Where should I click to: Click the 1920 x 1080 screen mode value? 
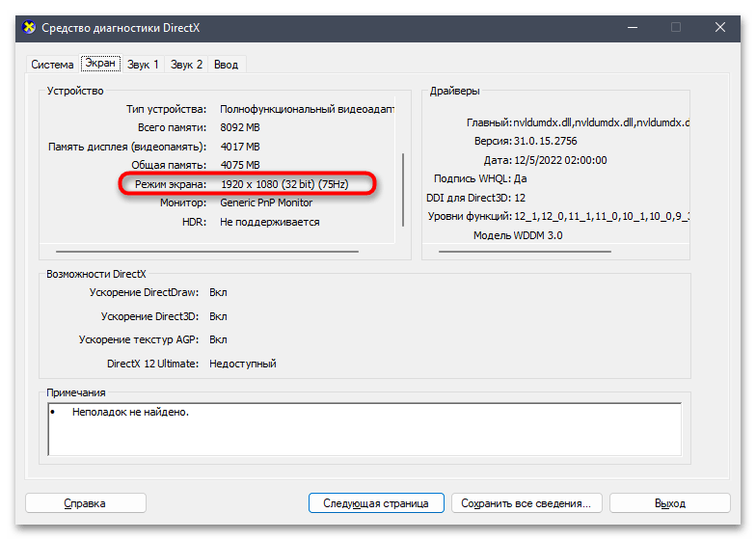(284, 184)
